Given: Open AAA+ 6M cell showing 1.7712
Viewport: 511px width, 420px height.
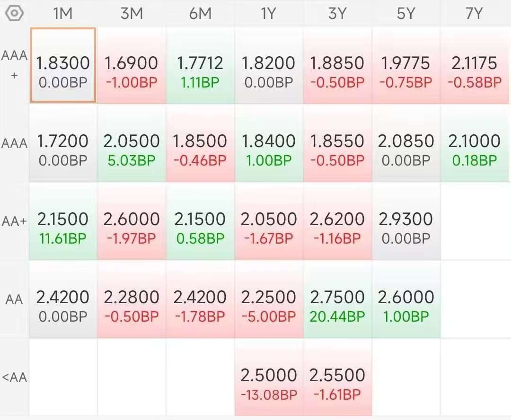Looking at the screenshot, I should click(200, 65).
